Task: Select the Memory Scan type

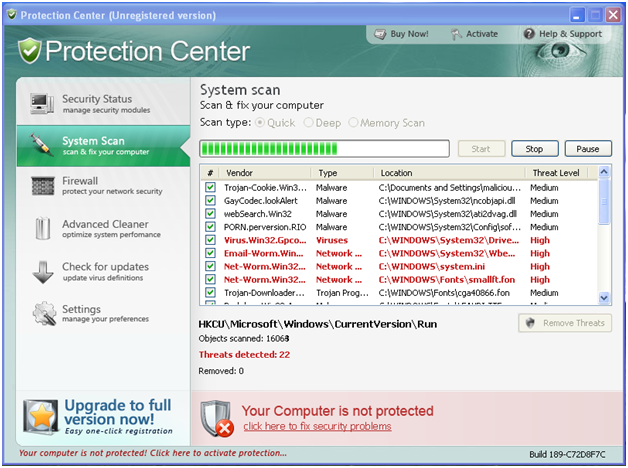Action: tap(353, 123)
